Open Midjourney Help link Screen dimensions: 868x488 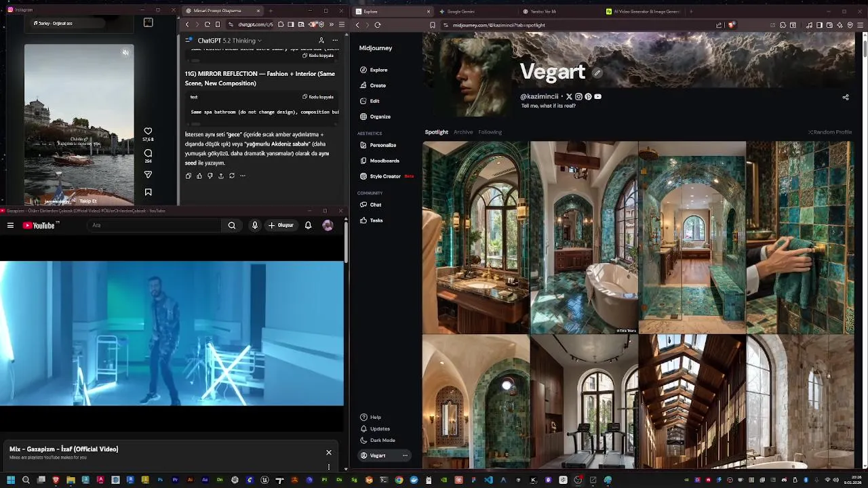pyautogui.click(x=370, y=417)
